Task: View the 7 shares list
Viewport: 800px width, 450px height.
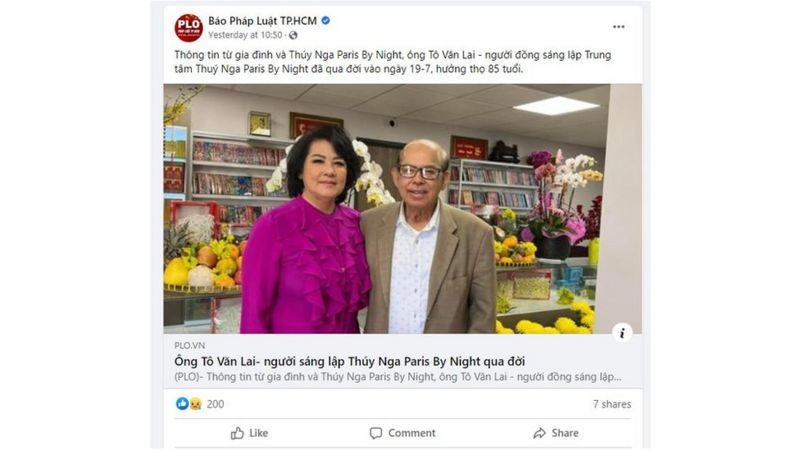Action: tap(612, 404)
